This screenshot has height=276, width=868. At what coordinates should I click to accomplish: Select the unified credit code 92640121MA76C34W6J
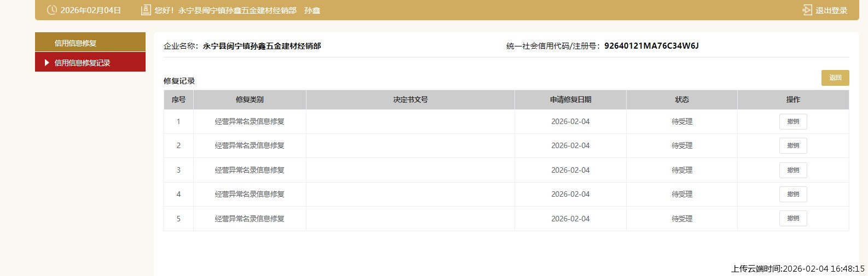(x=651, y=46)
